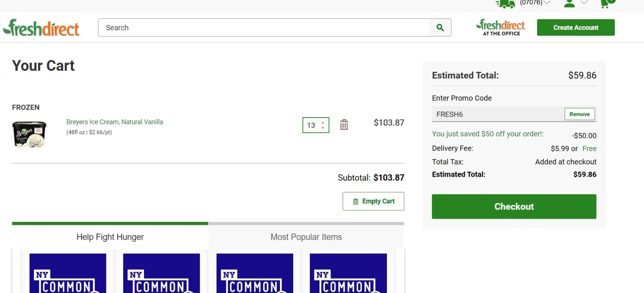Open Breyers Ice Cream, Natural Vanilla link
Screen dimensions: 644x293
pyautogui.click(x=115, y=122)
